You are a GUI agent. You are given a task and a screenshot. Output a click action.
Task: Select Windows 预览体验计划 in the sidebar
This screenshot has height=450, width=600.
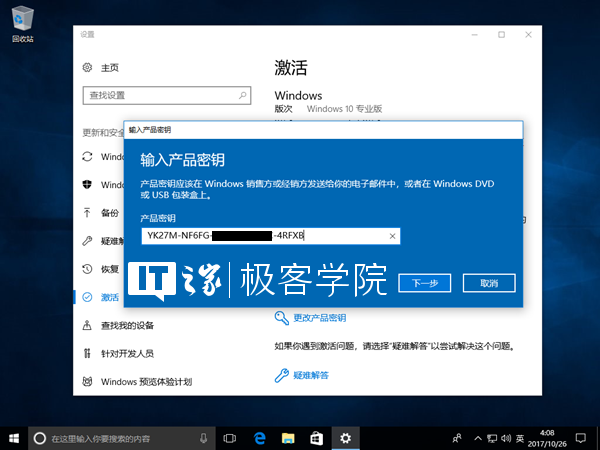(147, 382)
